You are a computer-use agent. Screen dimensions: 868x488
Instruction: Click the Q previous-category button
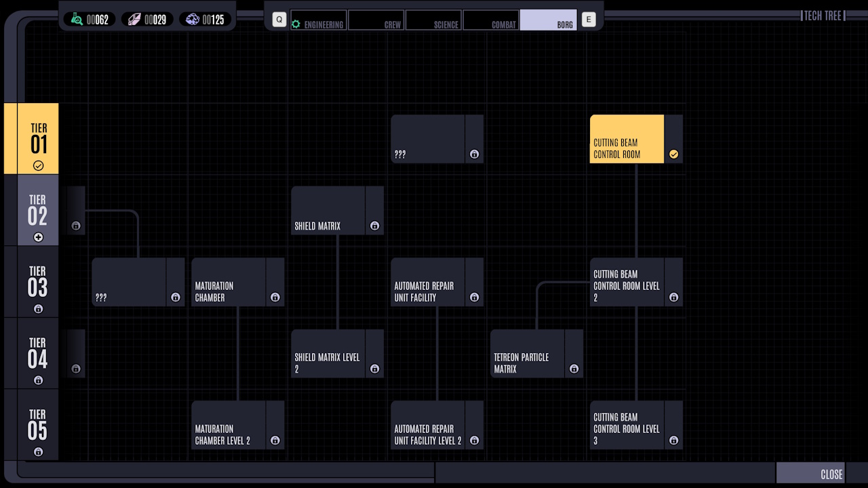pos(278,19)
